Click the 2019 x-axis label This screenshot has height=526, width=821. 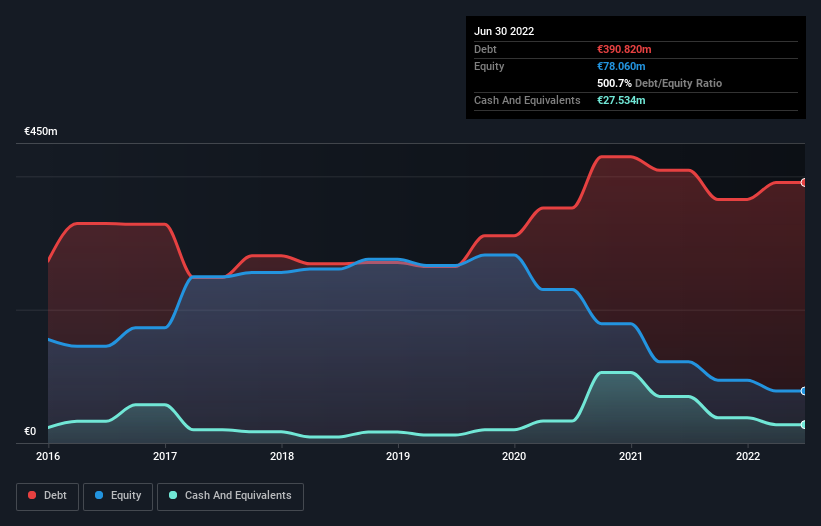(x=398, y=456)
